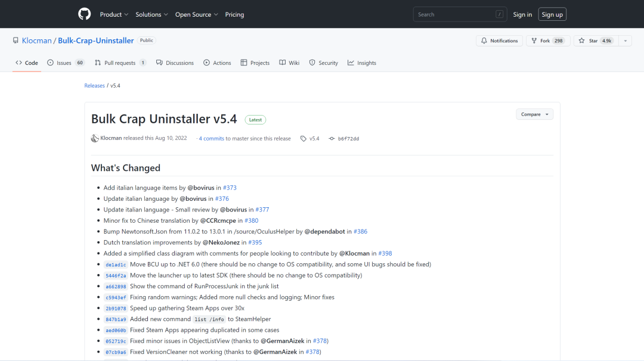Click the notifications bell icon
644x361 pixels.
click(x=484, y=41)
